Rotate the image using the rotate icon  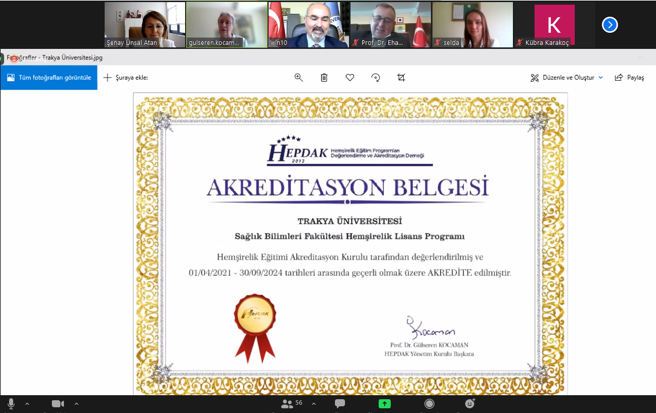click(376, 77)
